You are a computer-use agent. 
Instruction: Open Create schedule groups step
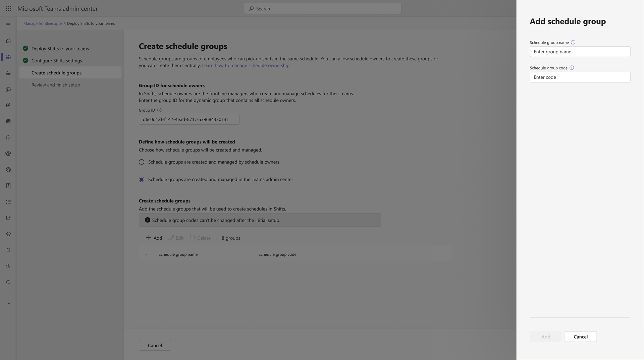coord(70,73)
